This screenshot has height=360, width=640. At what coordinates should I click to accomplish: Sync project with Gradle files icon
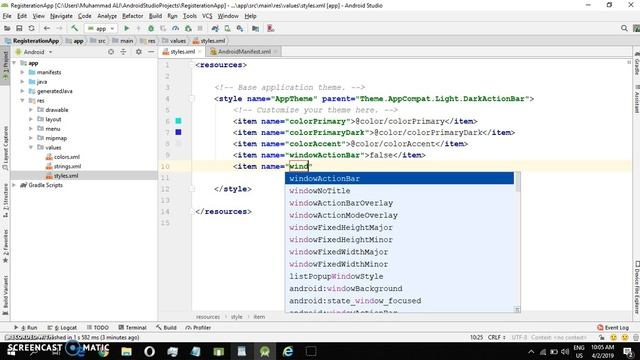pos(215,29)
